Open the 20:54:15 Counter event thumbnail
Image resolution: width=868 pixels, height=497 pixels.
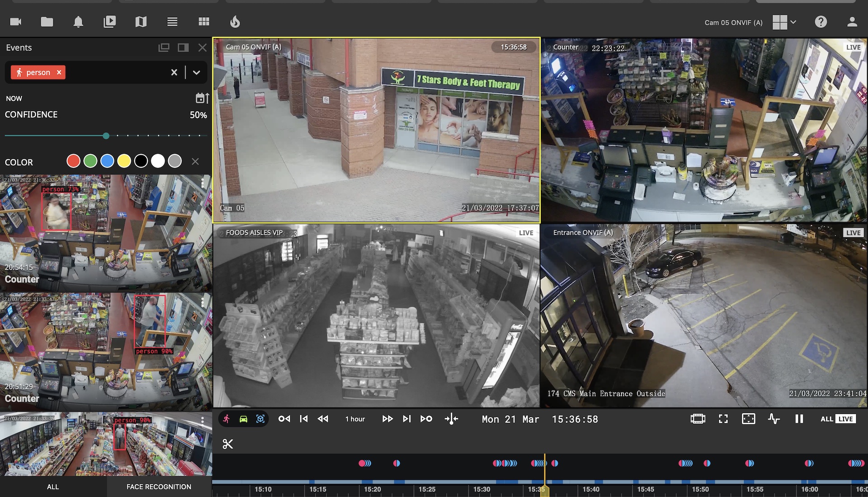[106, 233]
